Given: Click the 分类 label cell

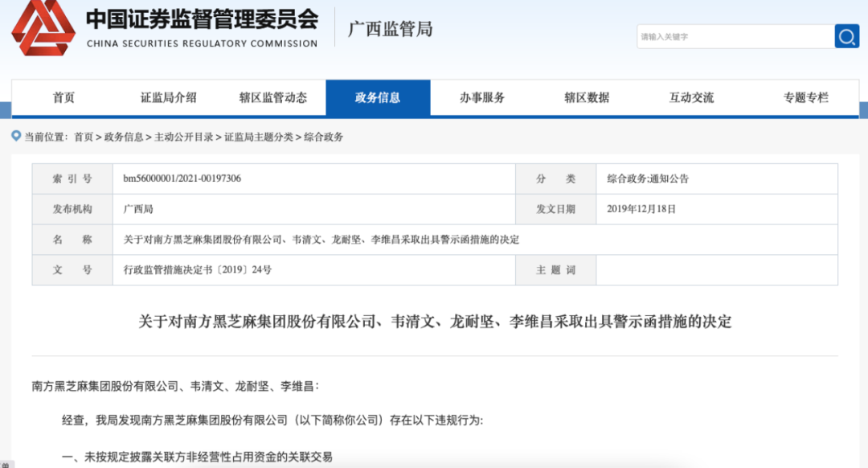Looking at the screenshot, I should tap(556, 179).
